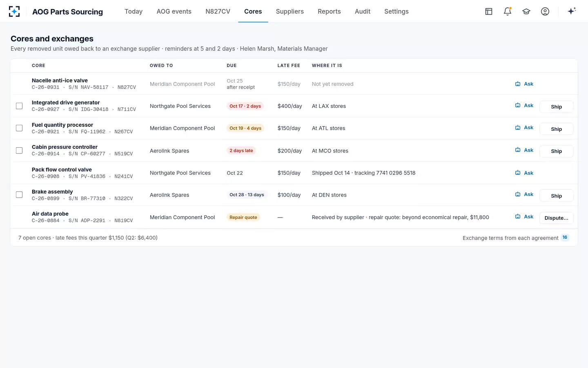Select the Integrated drive generator checkbox
This screenshot has height=368, width=588.
[x=19, y=106]
